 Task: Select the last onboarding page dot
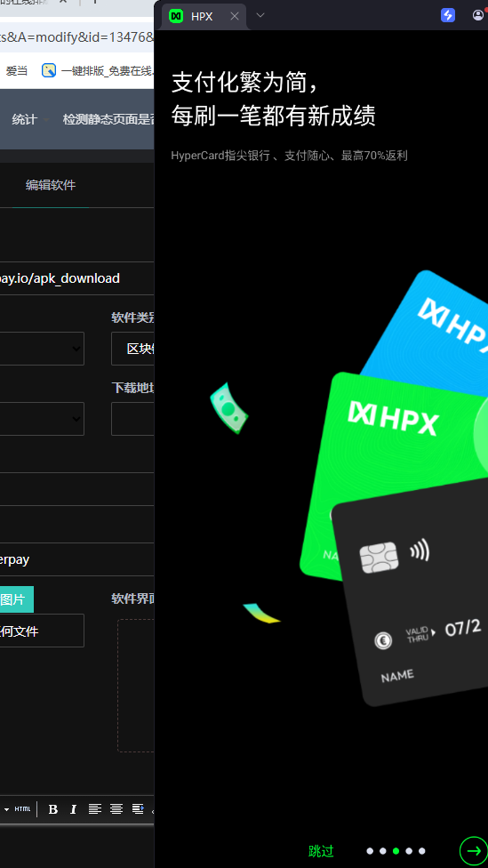[x=421, y=851]
